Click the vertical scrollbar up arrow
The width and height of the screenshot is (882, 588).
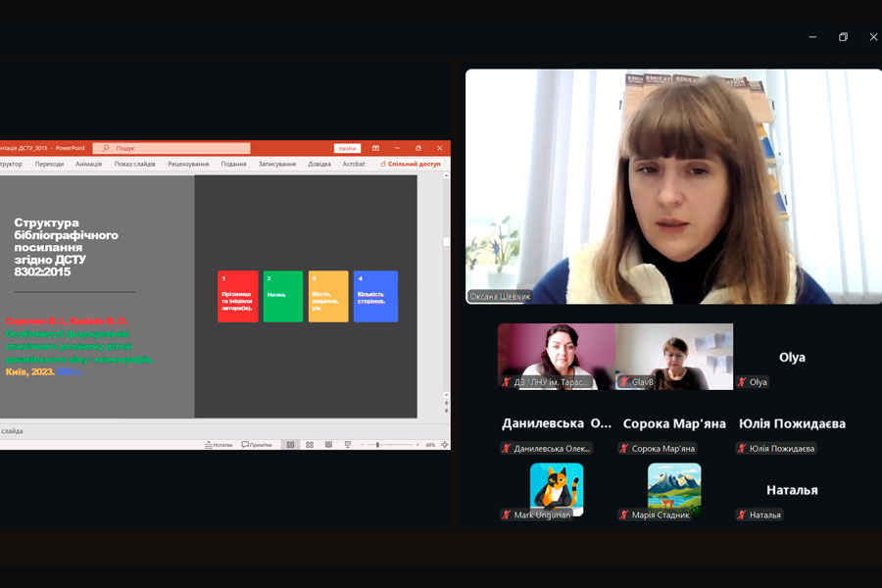[x=446, y=176]
